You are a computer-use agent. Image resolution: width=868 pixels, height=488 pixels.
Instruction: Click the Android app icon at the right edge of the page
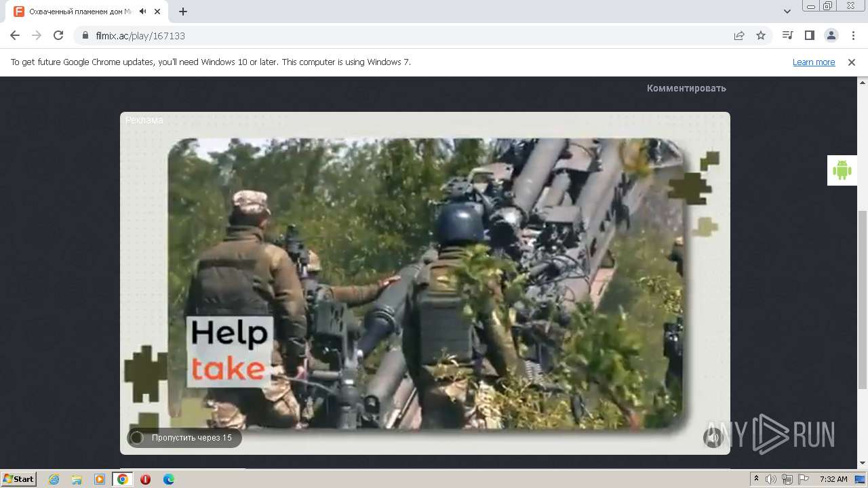point(842,170)
